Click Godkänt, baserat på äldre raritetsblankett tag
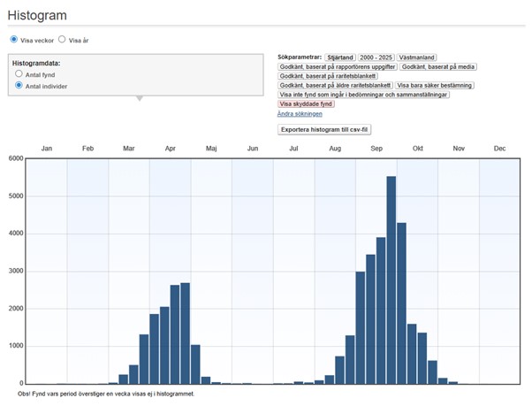This screenshot has height=406, width=532. 335,86
